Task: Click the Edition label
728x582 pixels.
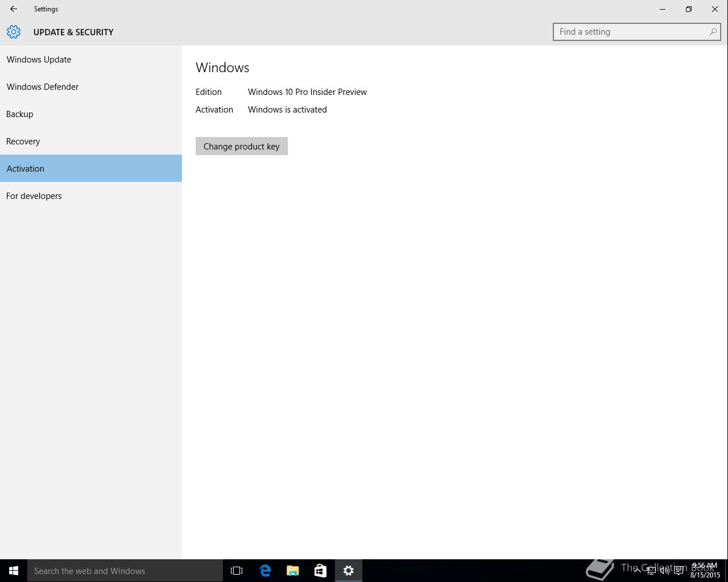Action: point(209,92)
